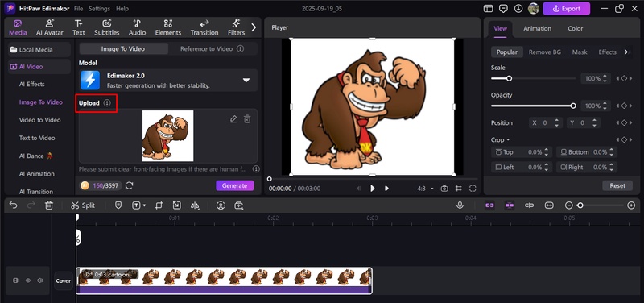Open AI Animation in the sidebar
This screenshot has width=644, height=303.
click(36, 174)
